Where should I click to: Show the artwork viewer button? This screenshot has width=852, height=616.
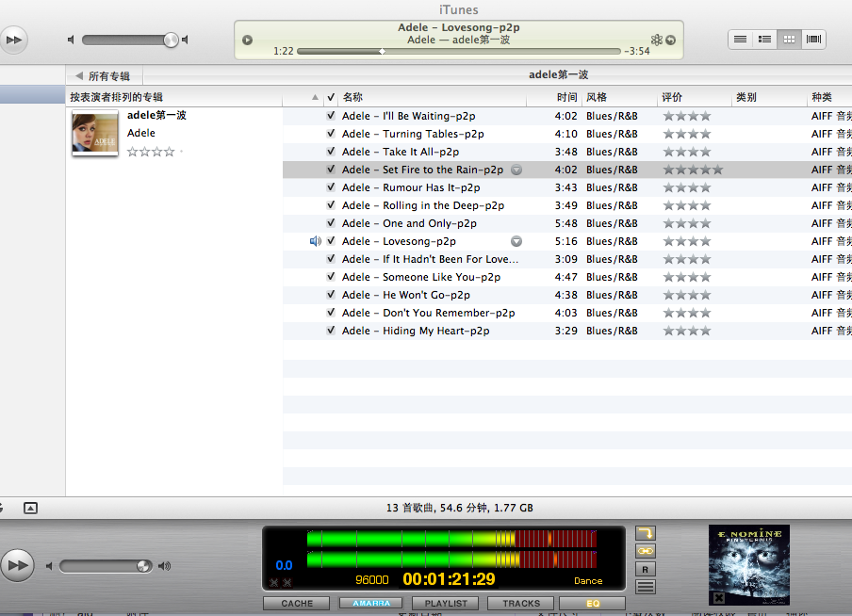[30, 508]
